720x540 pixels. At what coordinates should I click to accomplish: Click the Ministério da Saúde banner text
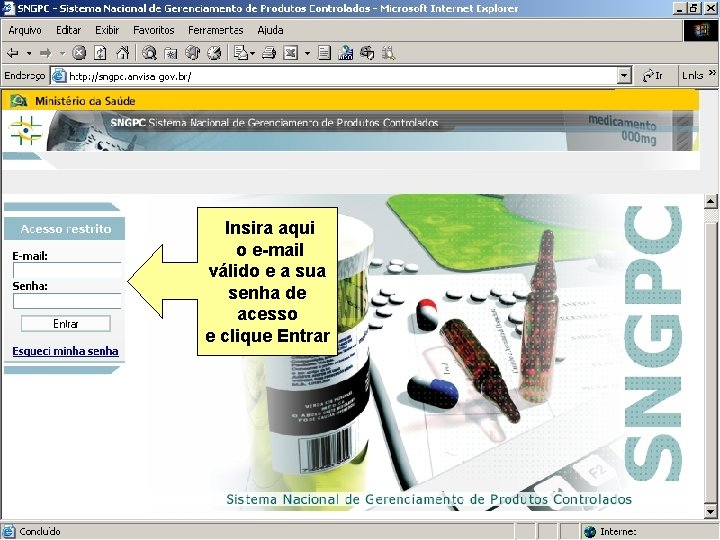85,101
